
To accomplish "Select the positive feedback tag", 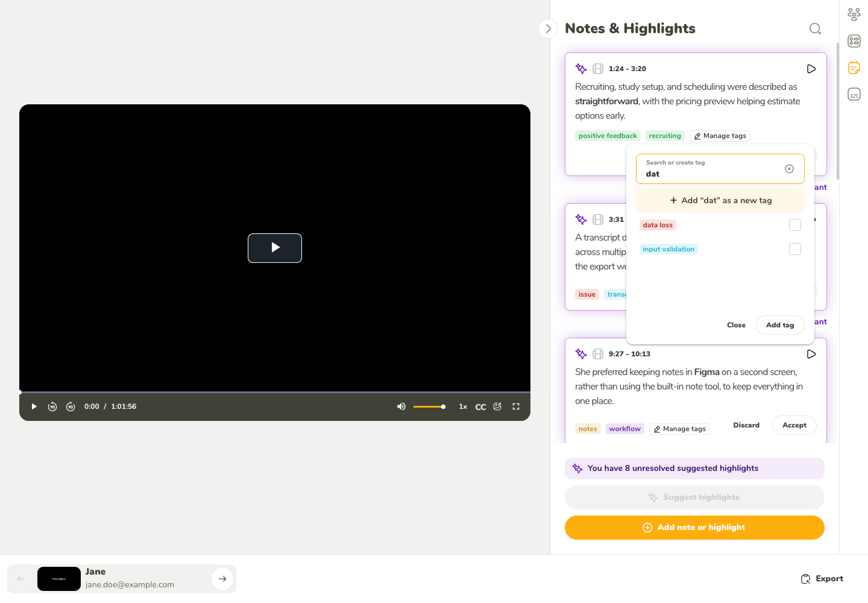I will tap(608, 136).
